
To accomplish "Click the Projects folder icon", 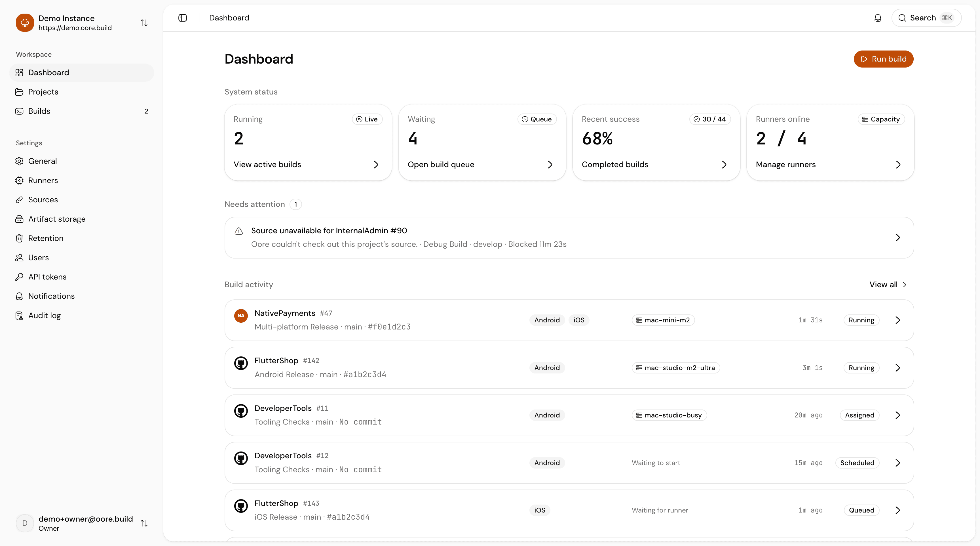I will (x=19, y=92).
